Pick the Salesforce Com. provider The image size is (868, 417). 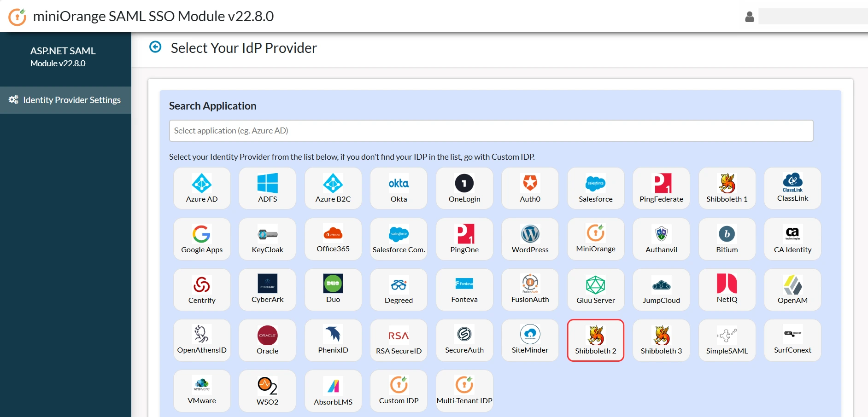click(399, 239)
